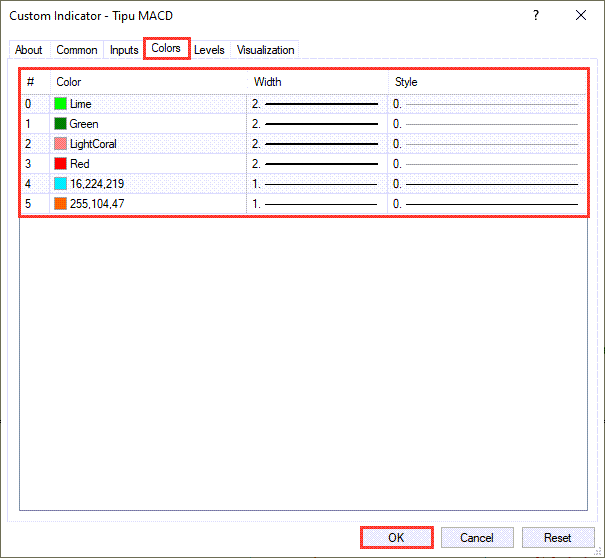Click the help question mark in title bar
Viewport: 605px width, 558px height.
[537, 15]
